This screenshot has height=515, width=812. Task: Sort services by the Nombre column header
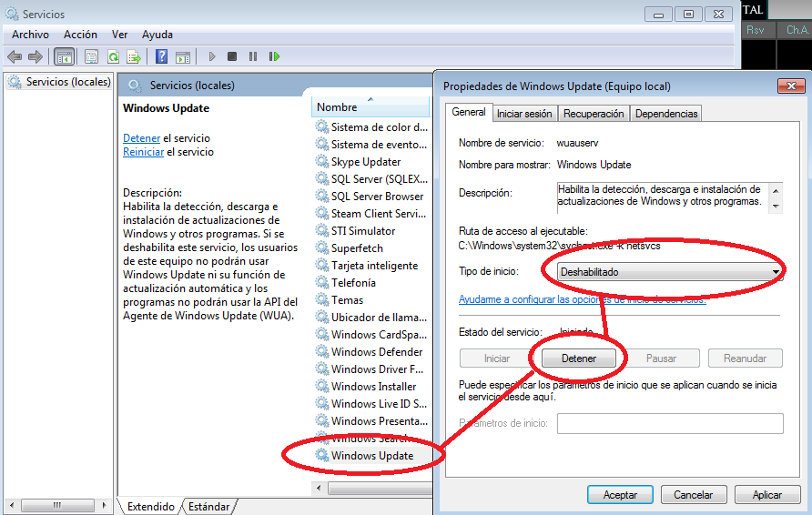(370, 107)
